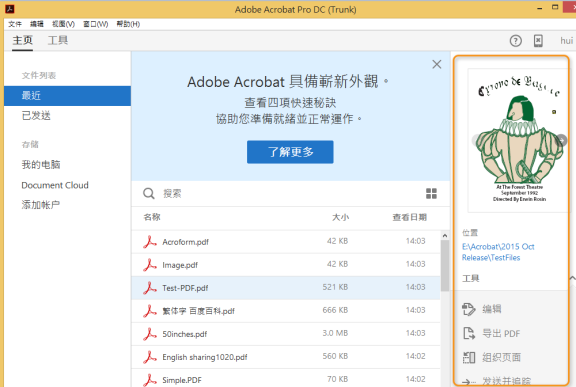Select 组织页面 in tools list

(x=501, y=357)
